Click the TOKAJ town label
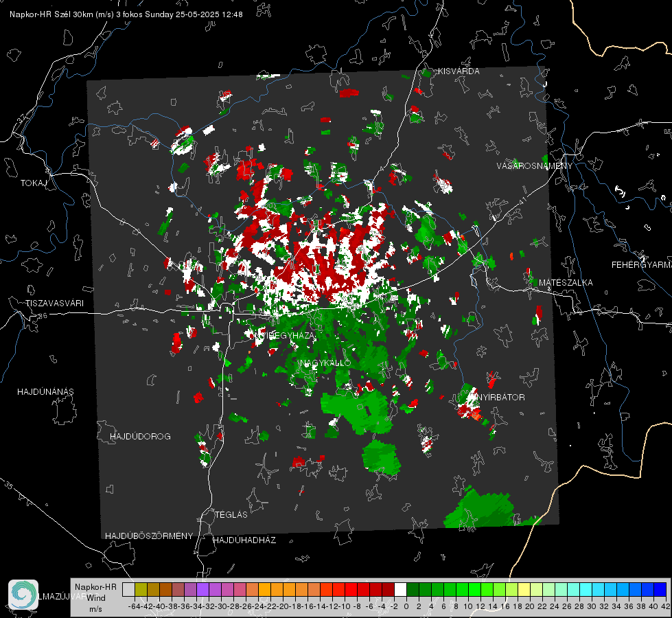Screen dimensions: 672x618 (x=34, y=183)
